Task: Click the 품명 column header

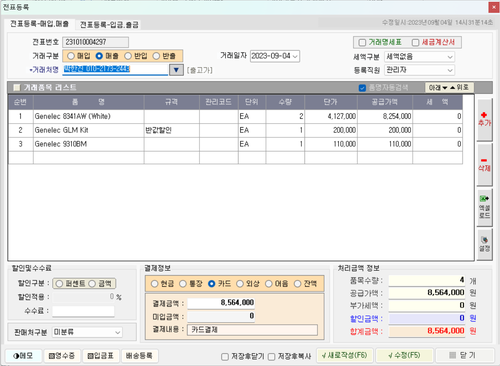Action: click(89, 102)
